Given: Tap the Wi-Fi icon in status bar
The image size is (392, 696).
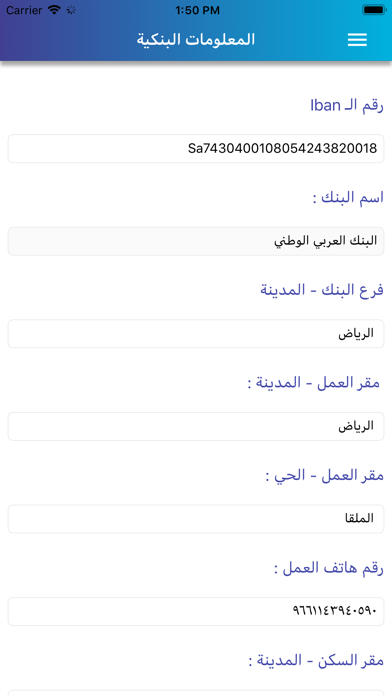Looking at the screenshot, I should pyautogui.click(x=54, y=10).
